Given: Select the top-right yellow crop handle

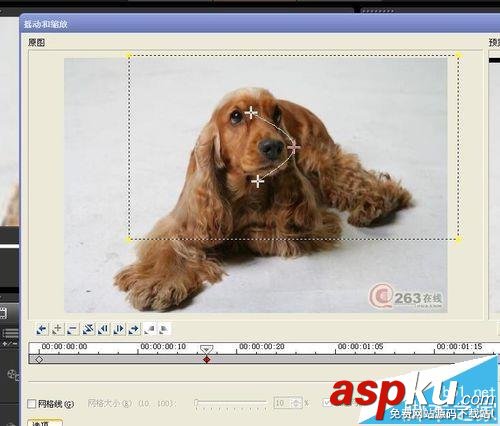Looking at the screenshot, I should click(459, 55).
